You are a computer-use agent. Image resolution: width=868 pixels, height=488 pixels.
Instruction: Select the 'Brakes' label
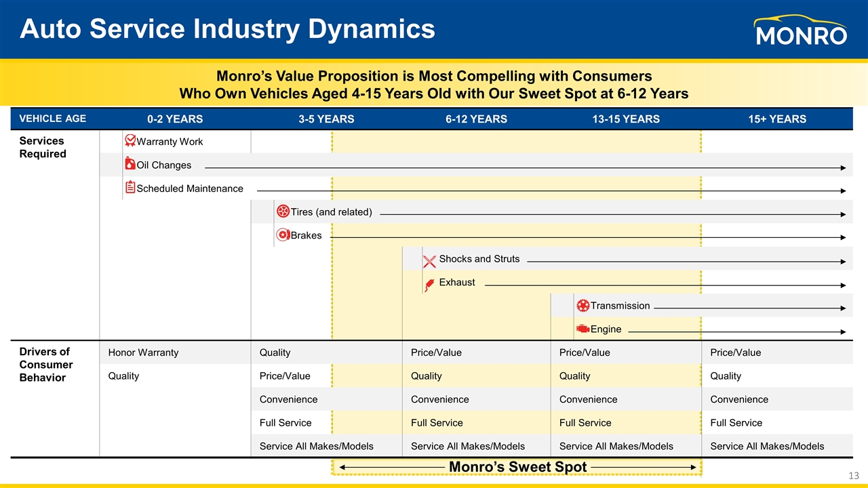[x=306, y=235]
